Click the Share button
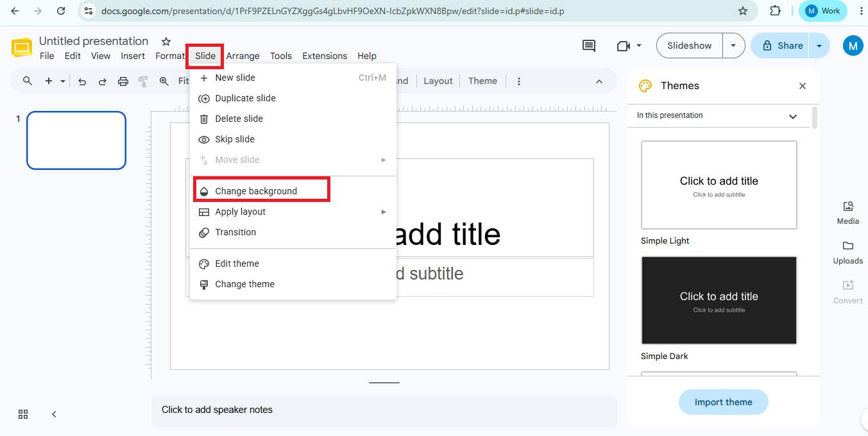This screenshot has width=868, height=436. [x=781, y=46]
